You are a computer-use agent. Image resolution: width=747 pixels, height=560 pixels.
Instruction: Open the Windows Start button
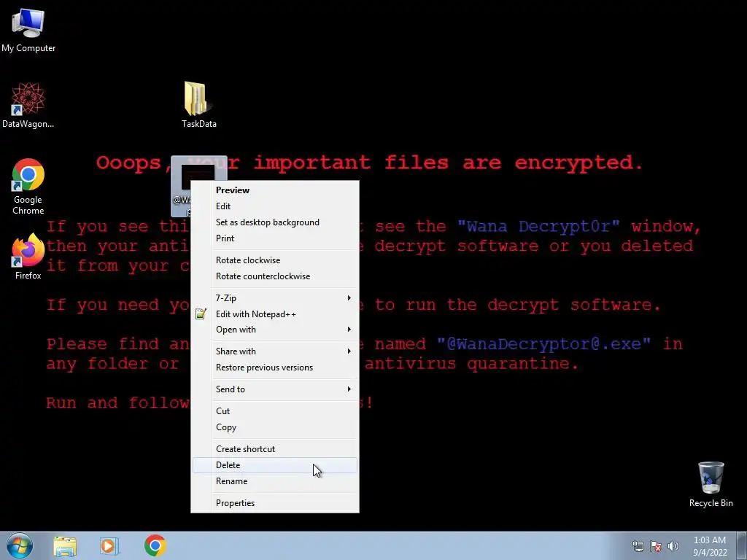20,545
